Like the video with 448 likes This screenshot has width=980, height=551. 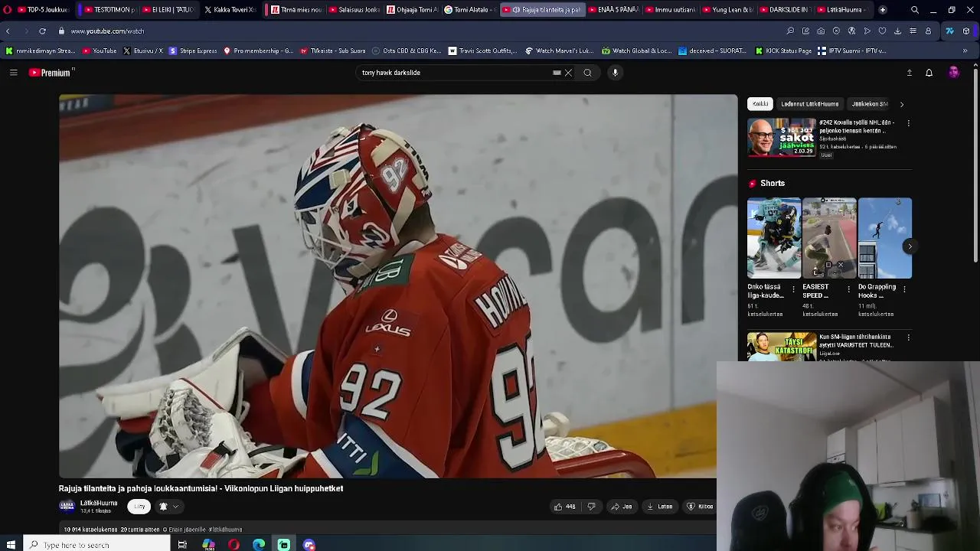point(564,507)
